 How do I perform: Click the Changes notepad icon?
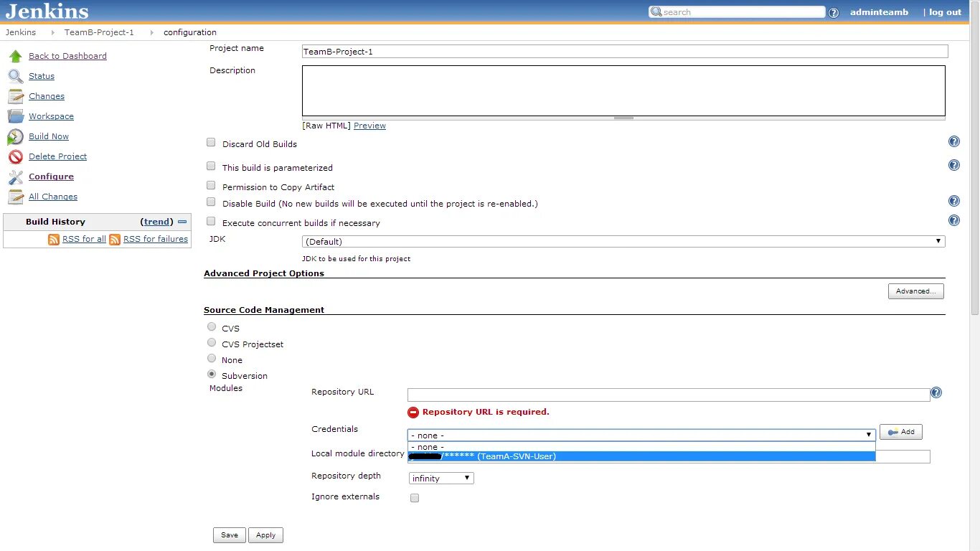point(16,96)
